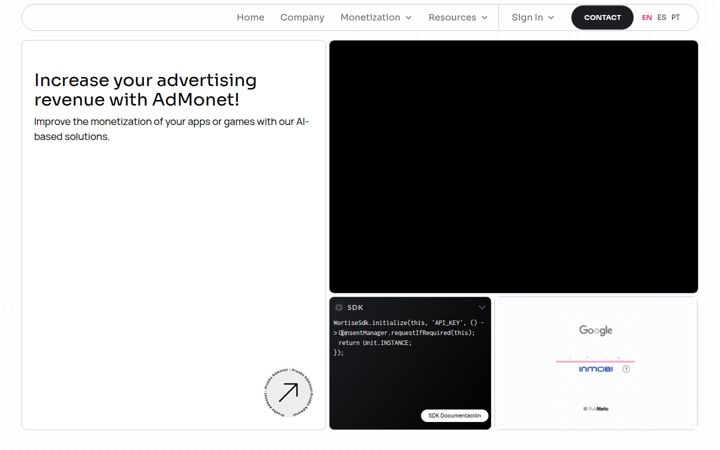The image size is (720, 450).
Task: Expand the Monetization dropdown menu
Action: [376, 17]
